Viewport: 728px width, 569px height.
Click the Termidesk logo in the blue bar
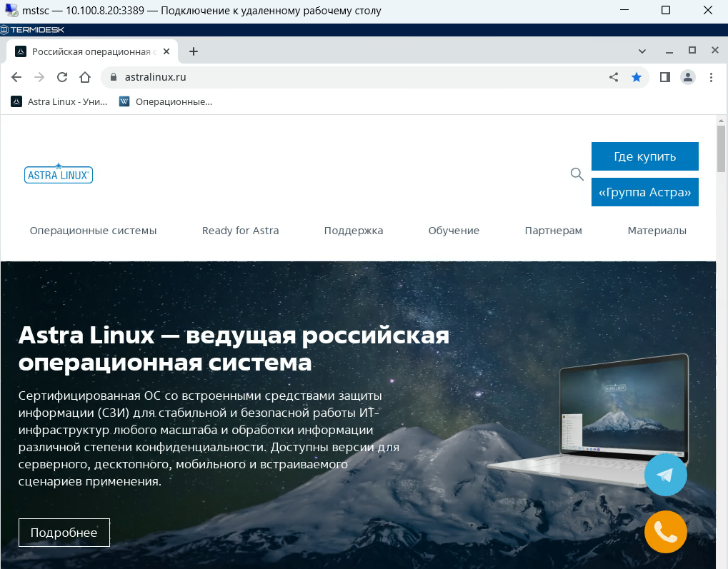(32, 30)
